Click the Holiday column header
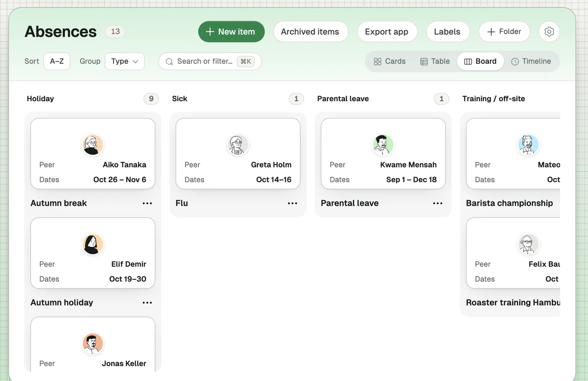The width and height of the screenshot is (588, 381). (x=40, y=99)
